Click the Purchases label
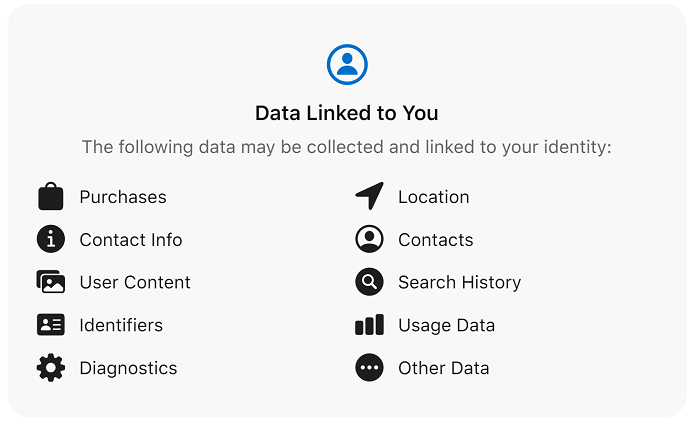Viewport: 700px width, 429px height. pos(123,197)
